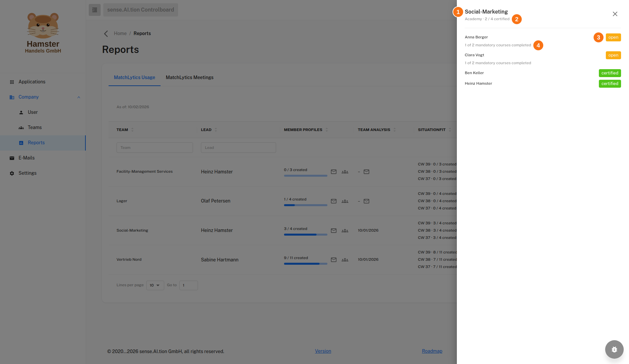Open the Version footer link
This screenshot has height=364, width=629.
(x=323, y=351)
